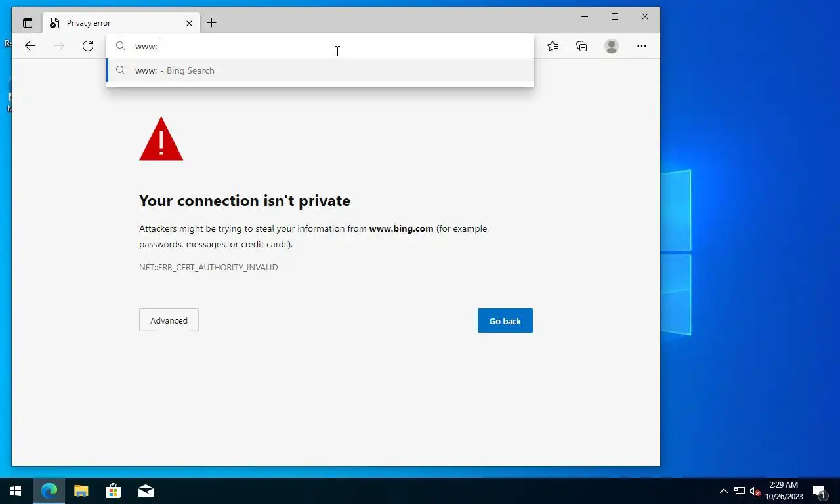Minimize the Edge browser window
Viewport: 840px width, 504px height.
(585, 16)
